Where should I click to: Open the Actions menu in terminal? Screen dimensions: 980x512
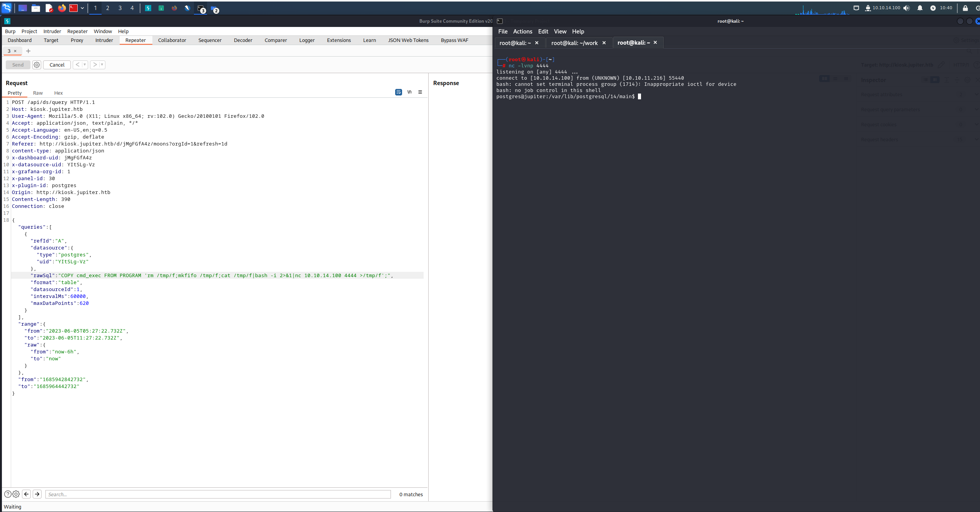(x=523, y=32)
